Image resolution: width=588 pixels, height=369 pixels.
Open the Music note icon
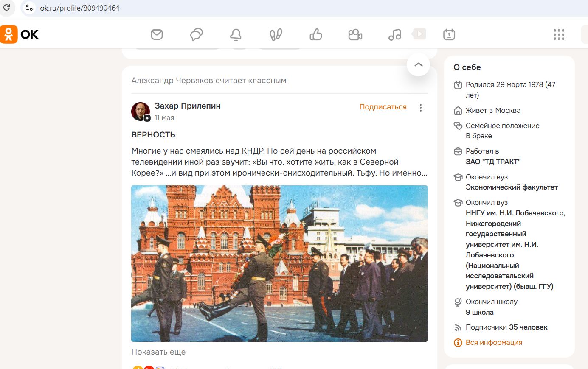click(394, 34)
